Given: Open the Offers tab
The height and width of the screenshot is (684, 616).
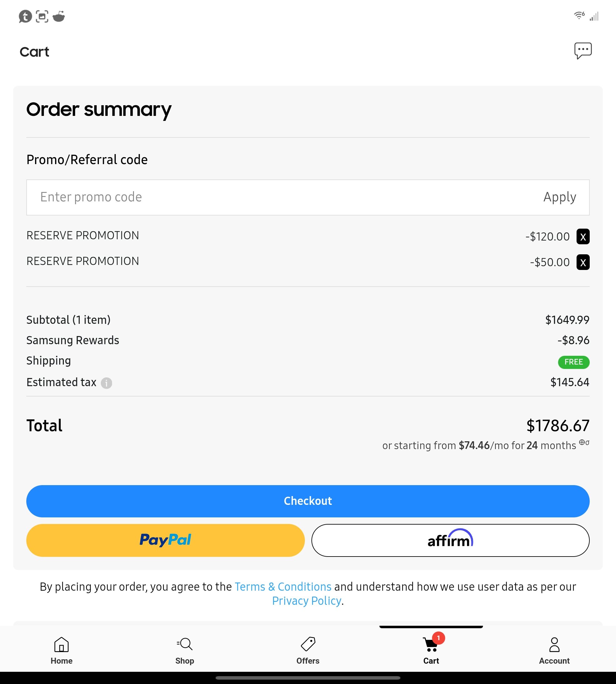Looking at the screenshot, I should click(x=308, y=650).
